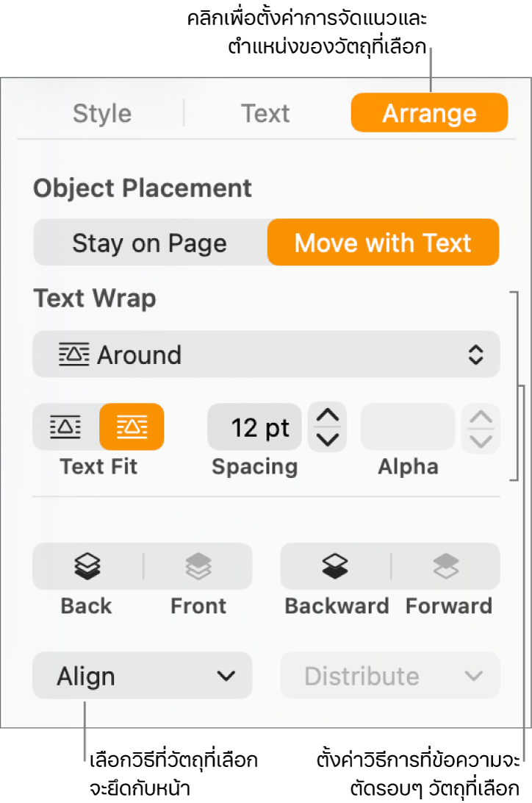Open the Text Wrap Around dropdown

[266, 354]
